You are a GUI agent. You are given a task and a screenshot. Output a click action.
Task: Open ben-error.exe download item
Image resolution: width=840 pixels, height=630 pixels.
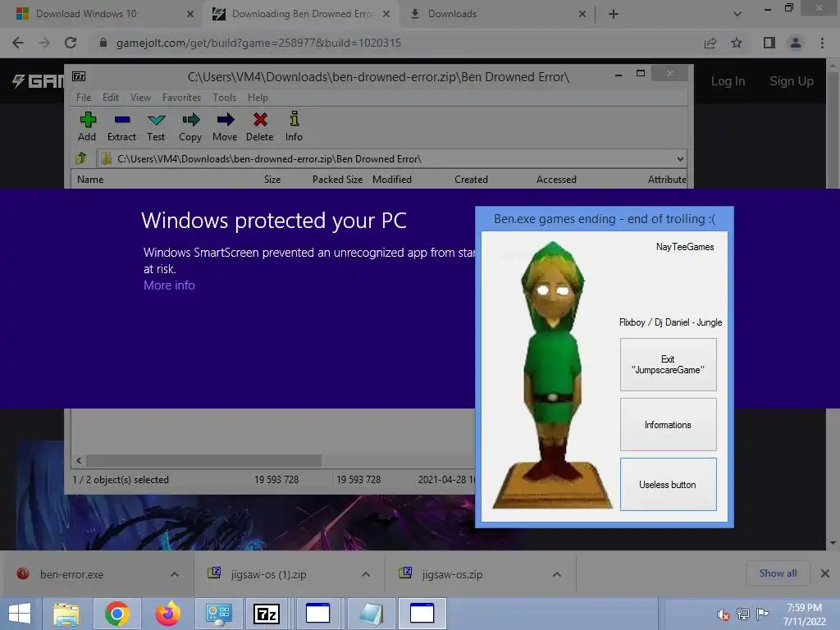click(72, 574)
